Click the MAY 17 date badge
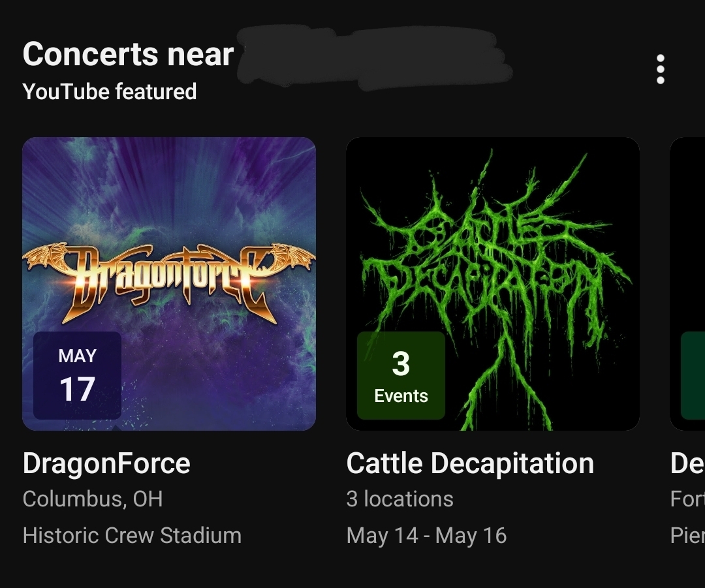Viewport: 705px width, 588px height. click(x=77, y=375)
